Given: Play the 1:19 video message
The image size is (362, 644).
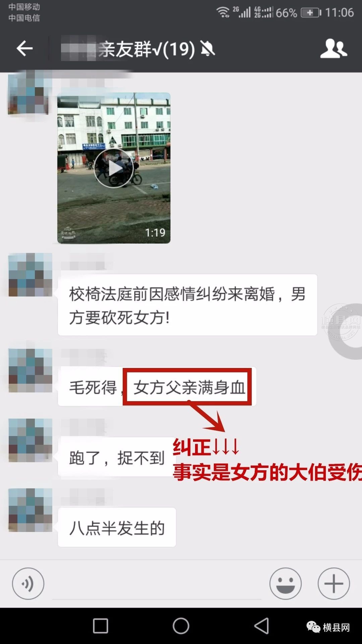Looking at the screenshot, I should 114,168.
